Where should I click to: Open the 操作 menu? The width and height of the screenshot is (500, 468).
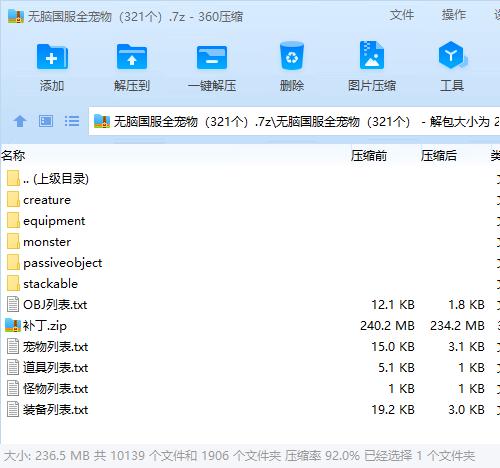tap(453, 15)
